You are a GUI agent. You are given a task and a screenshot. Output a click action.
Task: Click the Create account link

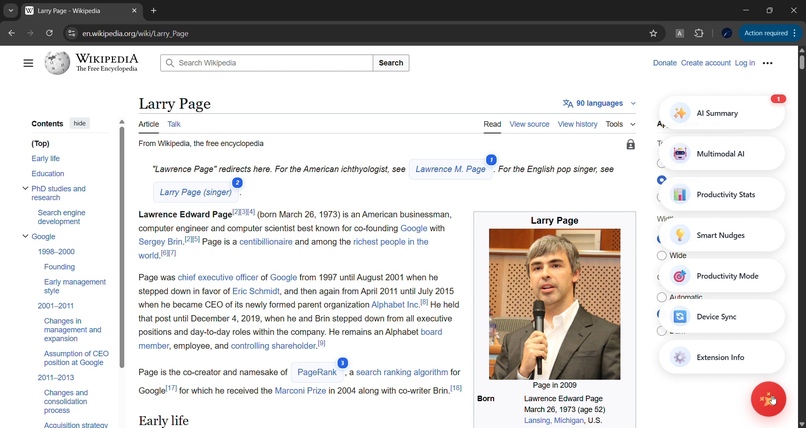click(x=706, y=63)
